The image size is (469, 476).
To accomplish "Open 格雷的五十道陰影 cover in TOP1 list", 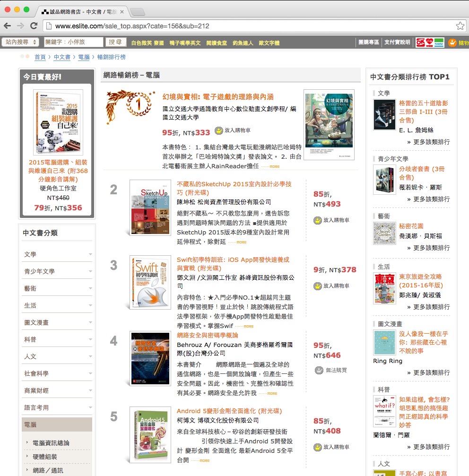I will 385,114.
